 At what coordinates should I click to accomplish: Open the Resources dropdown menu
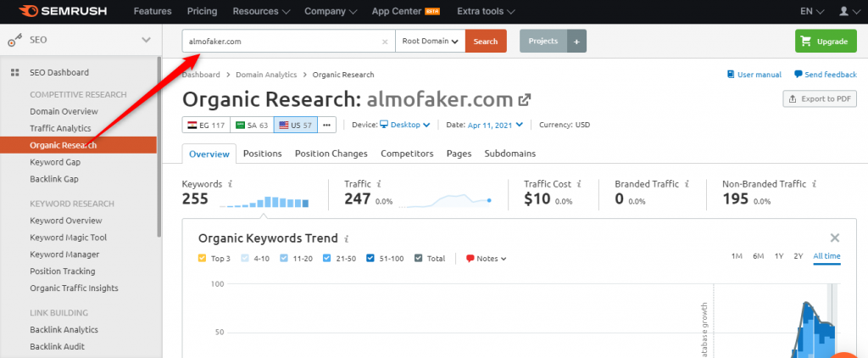[x=261, y=11]
